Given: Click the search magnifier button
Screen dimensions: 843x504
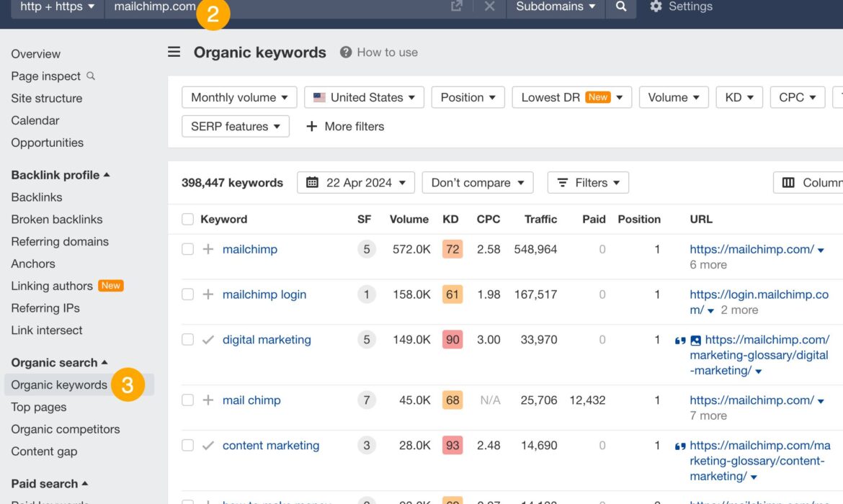Looking at the screenshot, I should pos(621,6).
